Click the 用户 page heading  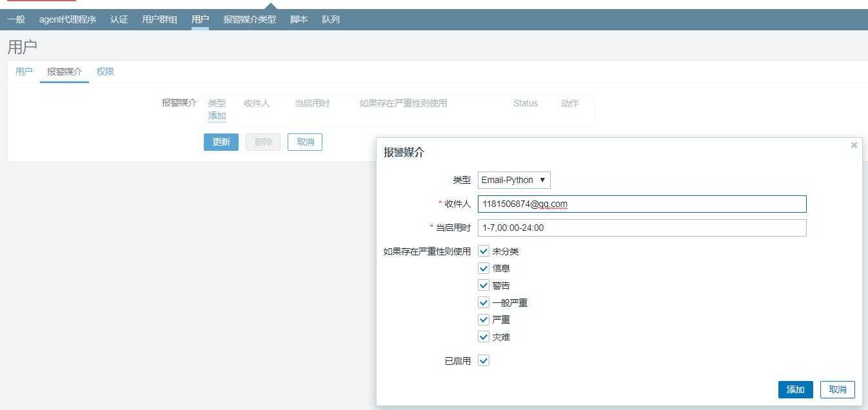click(x=23, y=47)
